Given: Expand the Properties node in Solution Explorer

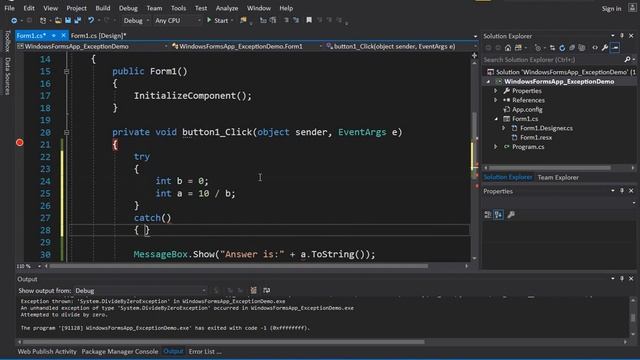Looking at the screenshot, I should pos(496,91).
